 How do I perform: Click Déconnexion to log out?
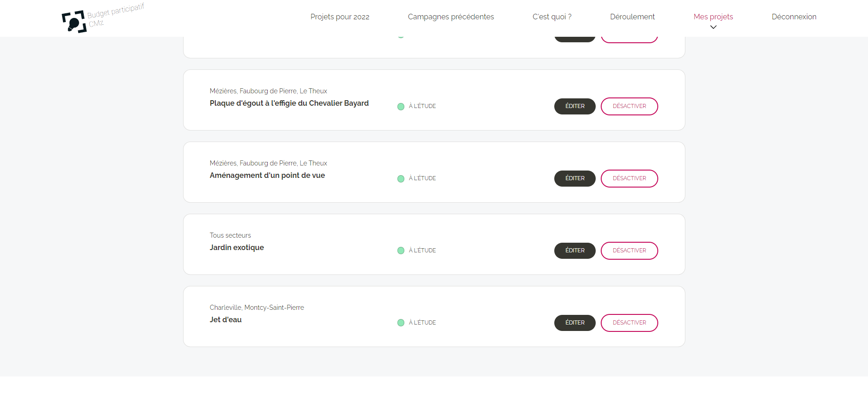pyautogui.click(x=793, y=17)
